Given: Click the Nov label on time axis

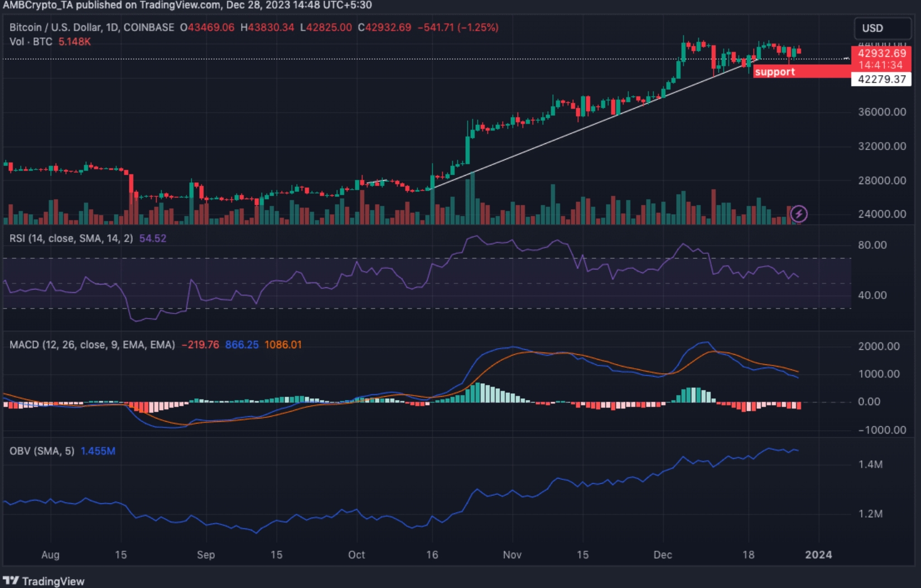Looking at the screenshot, I should coord(512,555).
